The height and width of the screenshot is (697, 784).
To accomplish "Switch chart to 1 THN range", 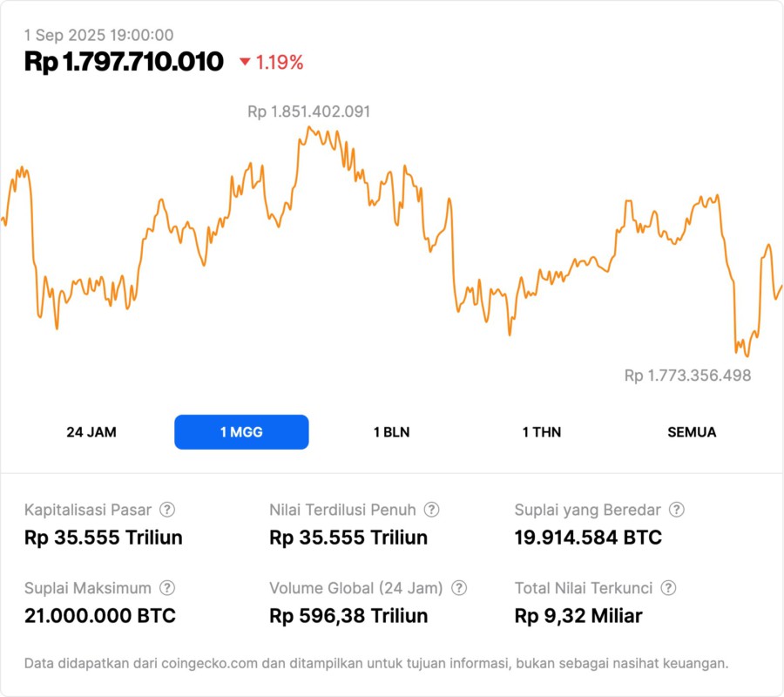I will (x=542, y=432).
